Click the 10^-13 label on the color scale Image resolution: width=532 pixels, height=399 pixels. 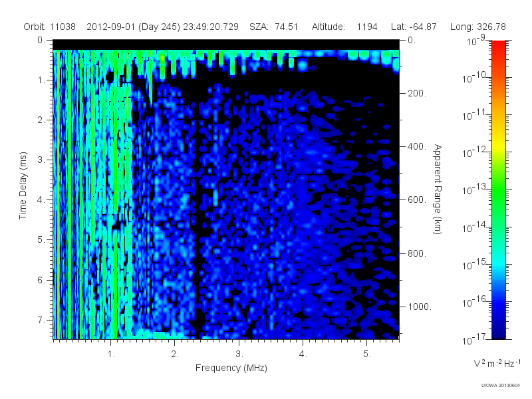click(x=474, y=189)
